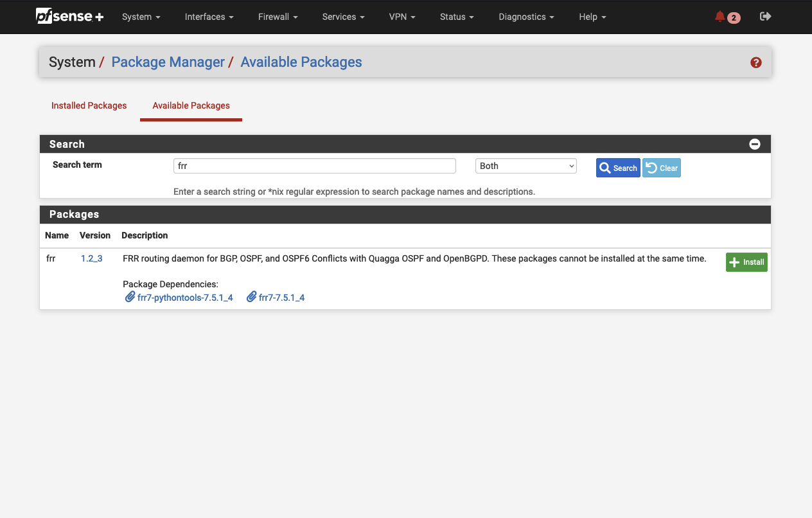Screen dimensions: 812x518
Task: Click the paperclip icon beside frr7-7.5.1_4
Action: 251,297
